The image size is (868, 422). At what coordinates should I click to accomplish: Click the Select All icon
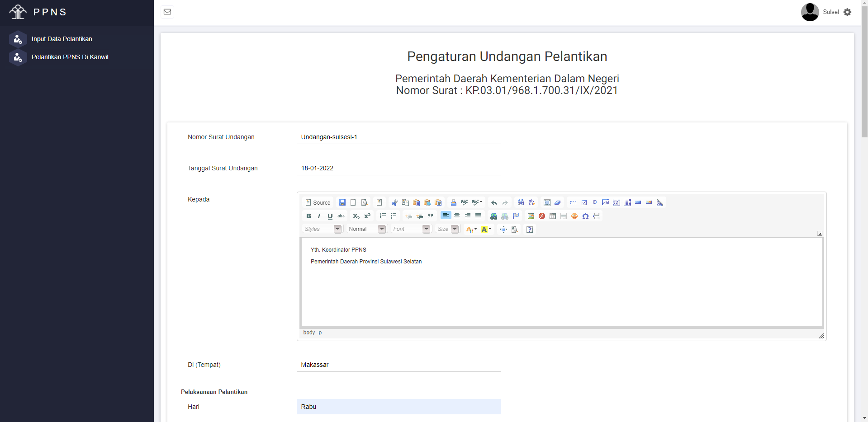pyautogui.click(x=547, y=202)
